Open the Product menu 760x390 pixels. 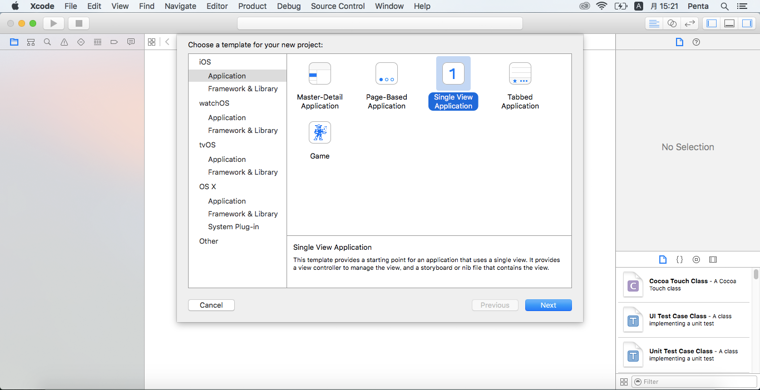click(253, 6)
